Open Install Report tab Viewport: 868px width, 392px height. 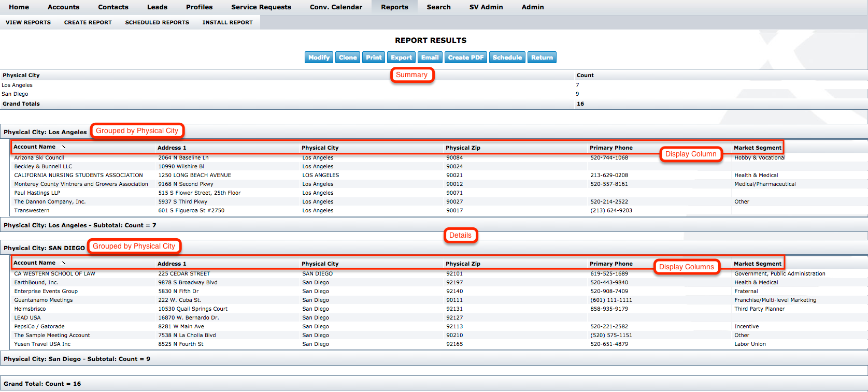[x=227, y=22]
